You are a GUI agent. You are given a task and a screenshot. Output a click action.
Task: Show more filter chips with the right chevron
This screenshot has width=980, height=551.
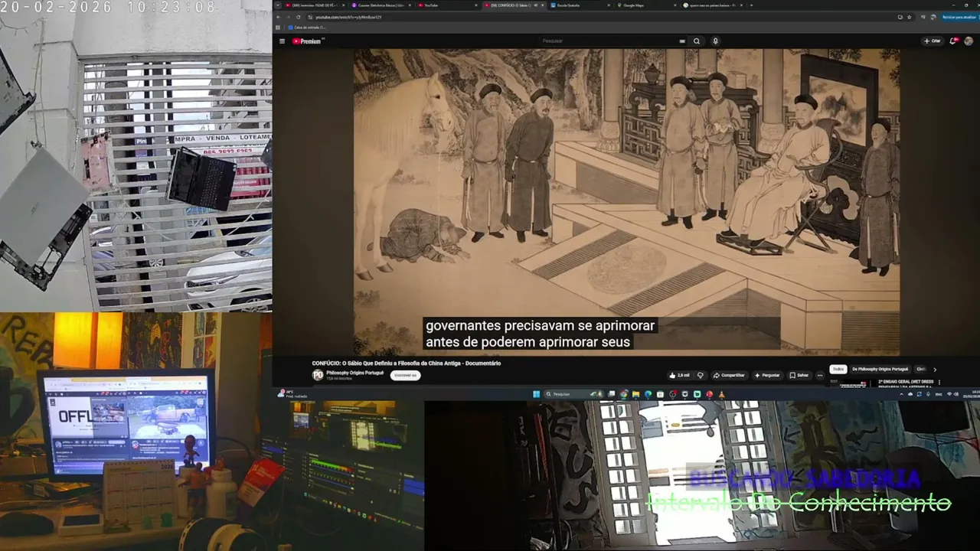click(934, 370)
